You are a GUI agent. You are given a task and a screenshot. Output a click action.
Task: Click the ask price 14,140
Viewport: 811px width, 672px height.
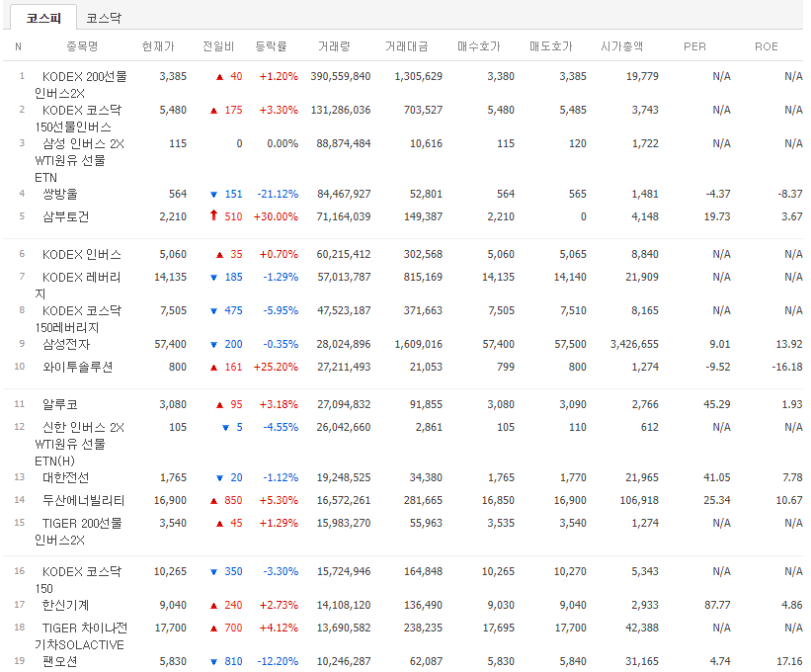pos(570,278)
